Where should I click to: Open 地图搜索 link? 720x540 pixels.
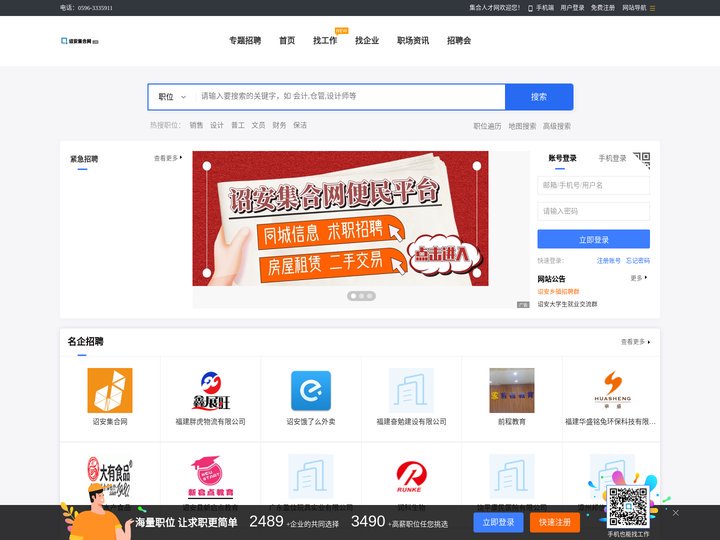click(x=522, y=126)
